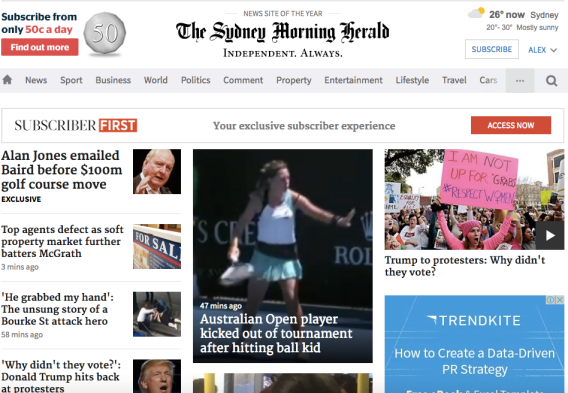Expand more sections via the ellipsis button
568x393 pixels.
(x=520, y=80)
